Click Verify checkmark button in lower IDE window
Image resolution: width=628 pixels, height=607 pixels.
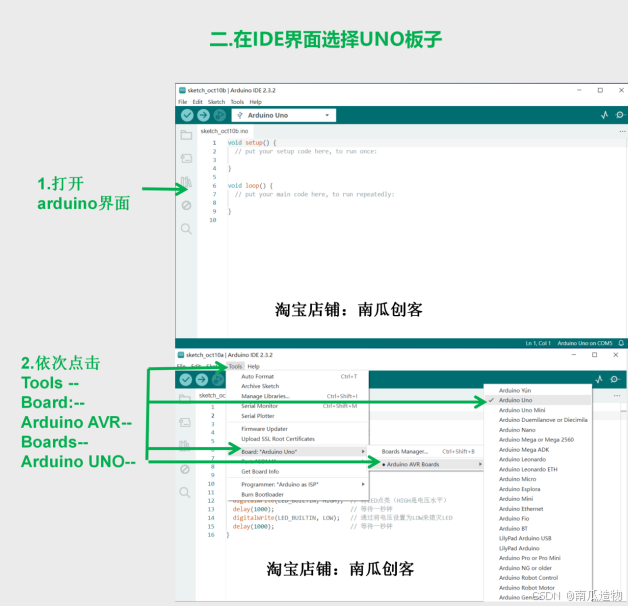tap(185, 380)
